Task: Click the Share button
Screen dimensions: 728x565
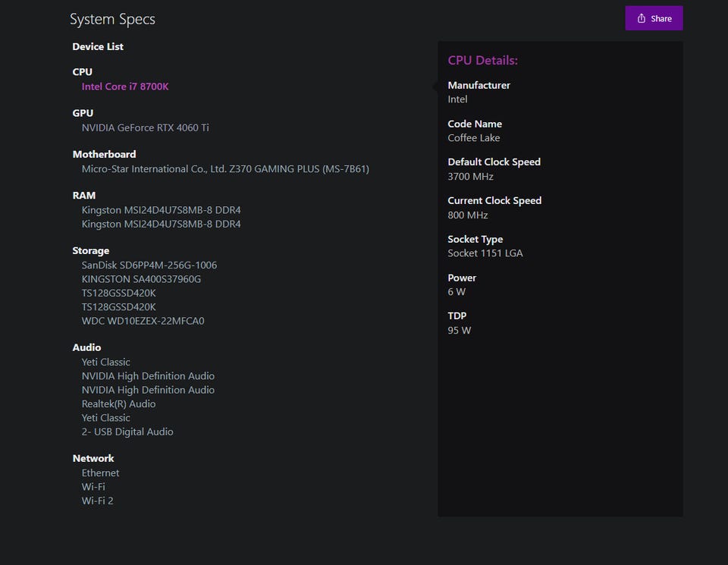Action: point(654,18)
